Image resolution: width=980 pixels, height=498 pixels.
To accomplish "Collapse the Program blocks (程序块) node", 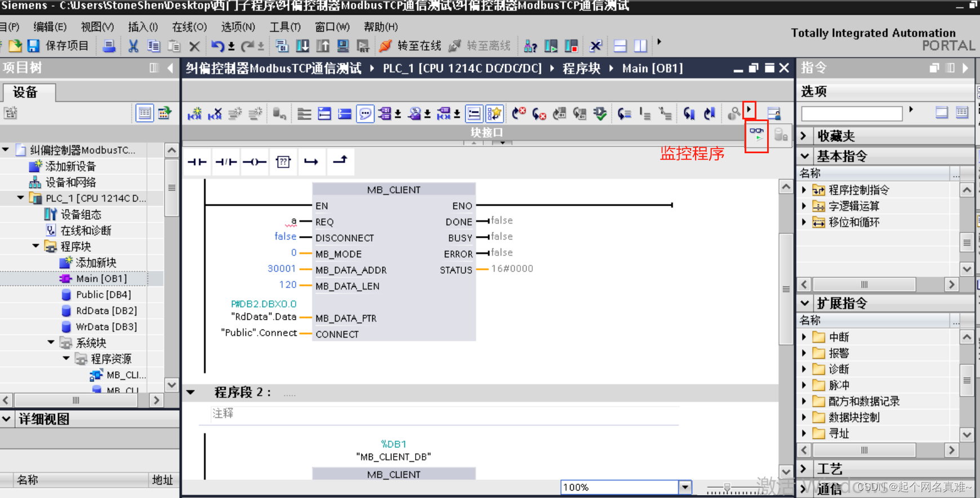I will tap(36, 246).
